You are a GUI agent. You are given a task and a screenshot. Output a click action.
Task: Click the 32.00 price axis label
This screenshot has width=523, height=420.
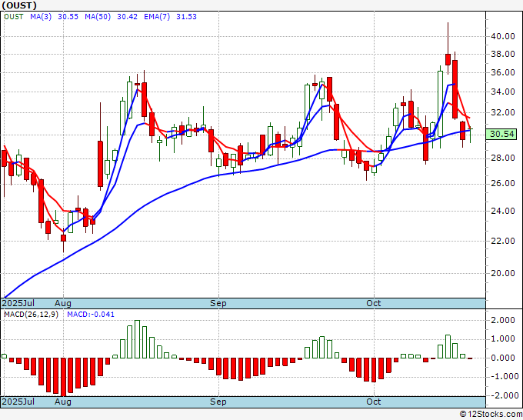coord(503,113)
